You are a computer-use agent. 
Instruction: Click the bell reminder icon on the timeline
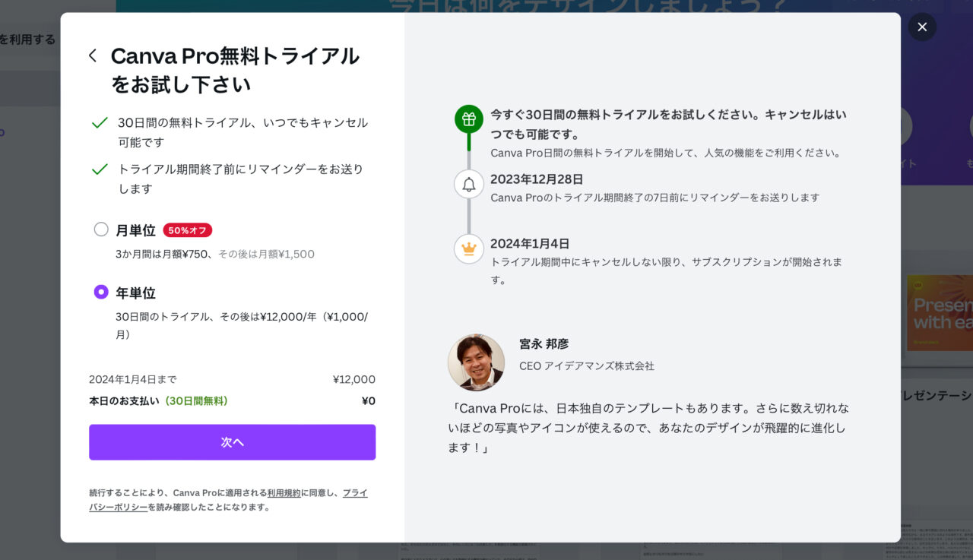pos(468,184)
